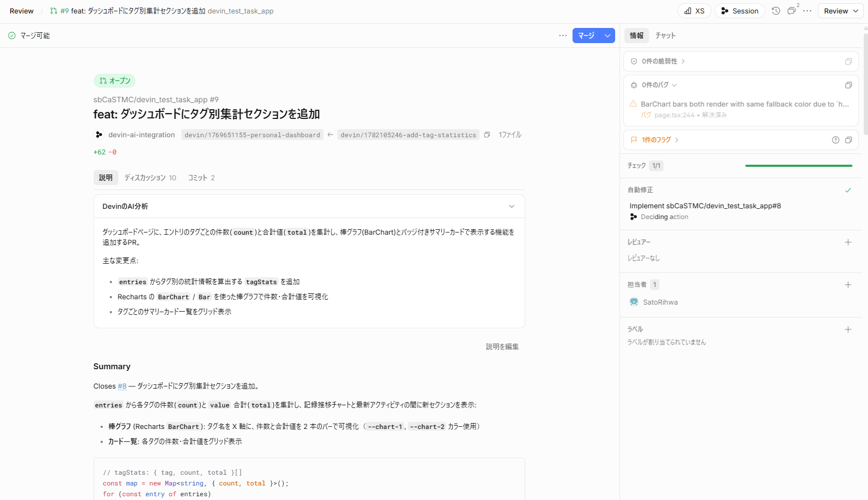The height and width of the screenshot is (500, 868).
Task: Click the チェック 1/1 progress bar
Action: (799, 166)
